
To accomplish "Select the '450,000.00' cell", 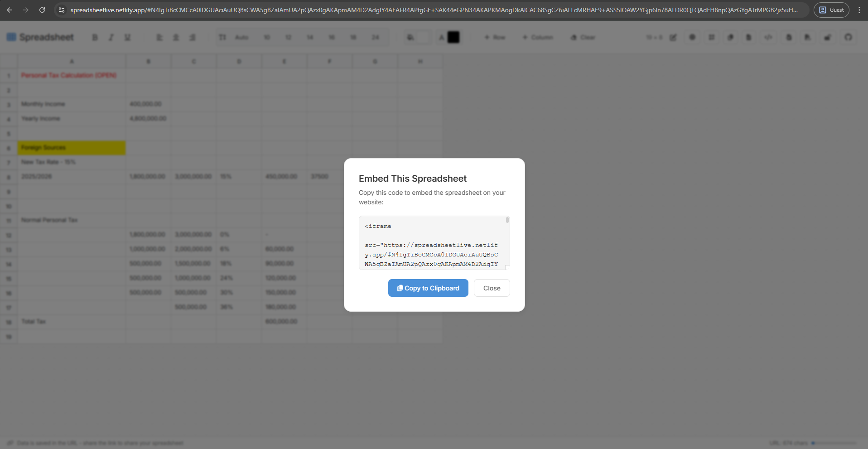I will [x=284, y=177].
